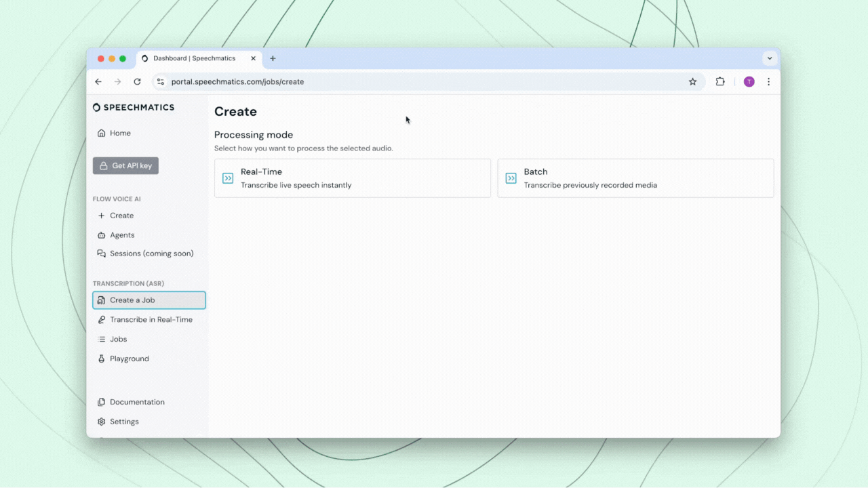The width and height of the screenshot is (868, 488).
Task: Open the Extensions puzzle icon
Action: [x=720, y=81]
